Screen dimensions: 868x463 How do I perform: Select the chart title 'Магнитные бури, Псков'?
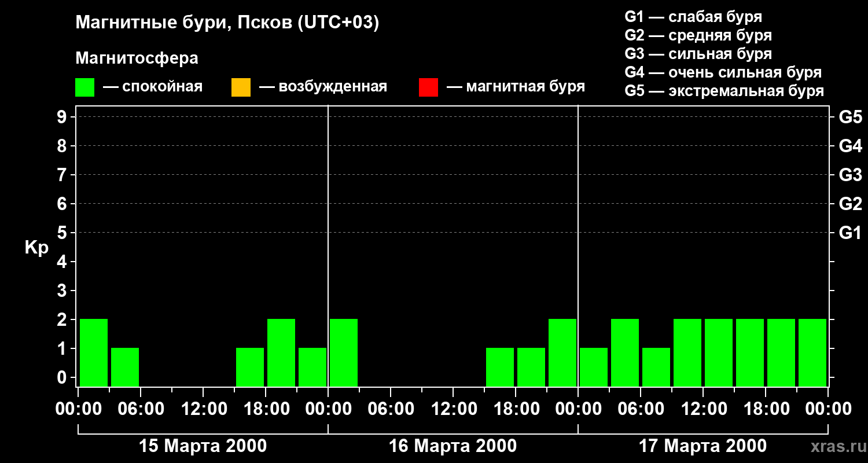227,23
